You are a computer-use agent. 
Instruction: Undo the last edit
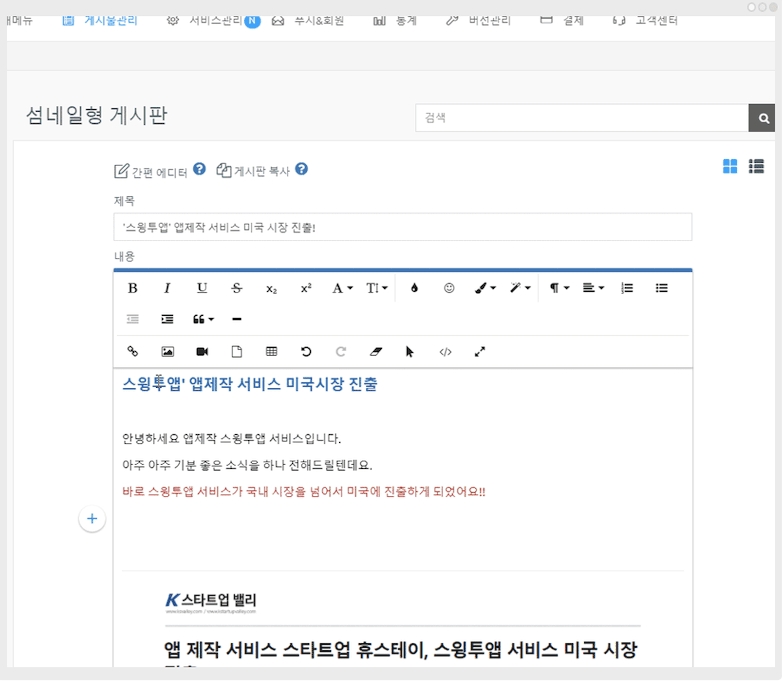click(x=306, y=352)
